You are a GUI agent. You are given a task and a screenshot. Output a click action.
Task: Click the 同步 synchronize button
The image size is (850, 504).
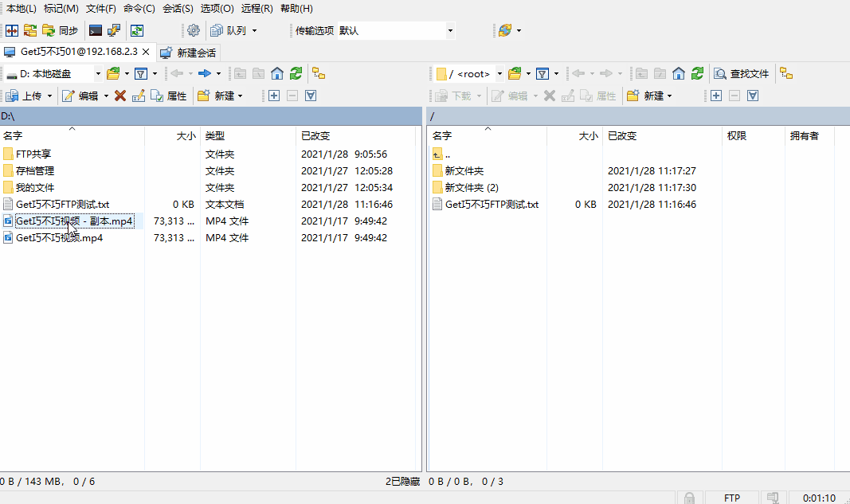click(x=61, y=30)
